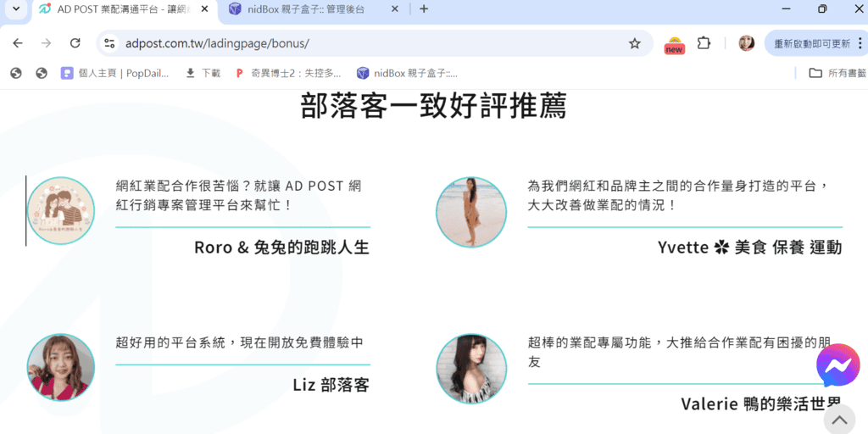This screenshot has width=868, height=434.
Task: Click testimonial 網紅業配合作很苦惱
Action: [x=238, y=196]
